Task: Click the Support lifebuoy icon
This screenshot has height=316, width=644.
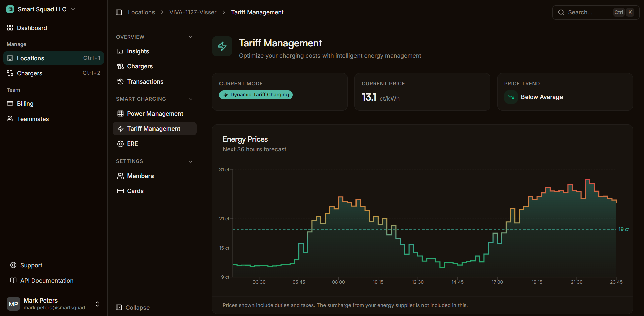Action: click(x=13, y=265)
